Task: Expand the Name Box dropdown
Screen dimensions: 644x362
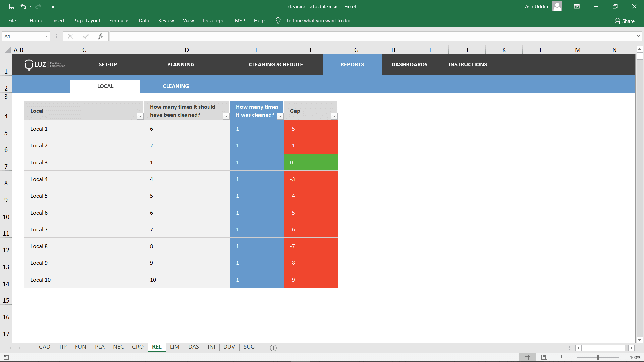Action: click(46, 36)
